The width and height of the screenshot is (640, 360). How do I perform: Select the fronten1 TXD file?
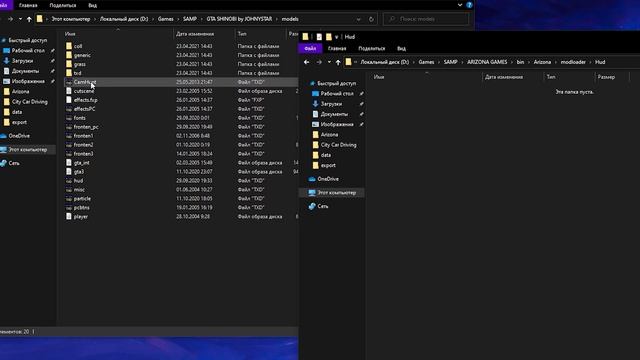click(83, 136)
